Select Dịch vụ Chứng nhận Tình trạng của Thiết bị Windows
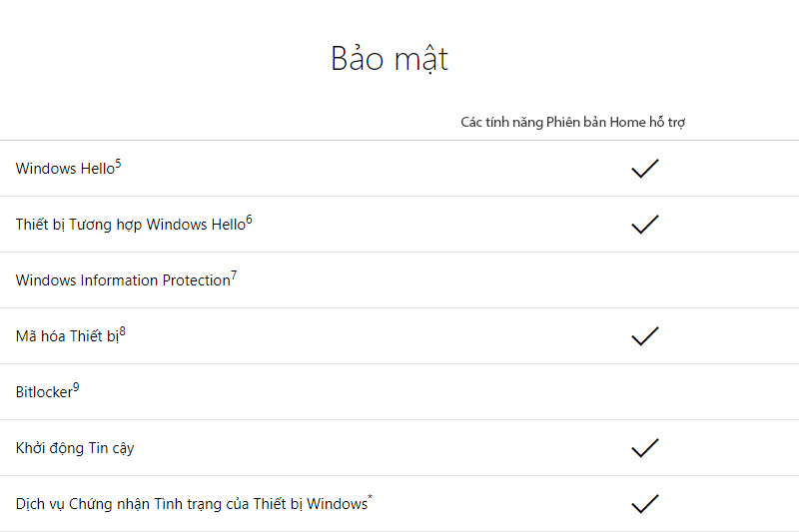The image size is (799, 532). coord(192,504)
